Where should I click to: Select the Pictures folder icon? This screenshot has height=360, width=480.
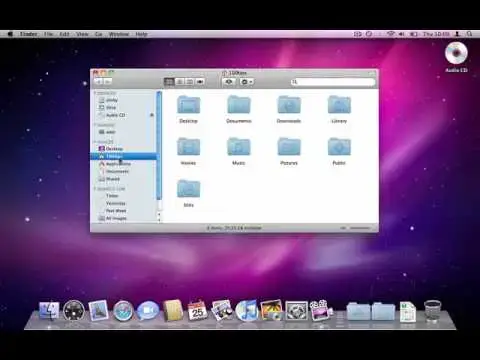(289, 147)
